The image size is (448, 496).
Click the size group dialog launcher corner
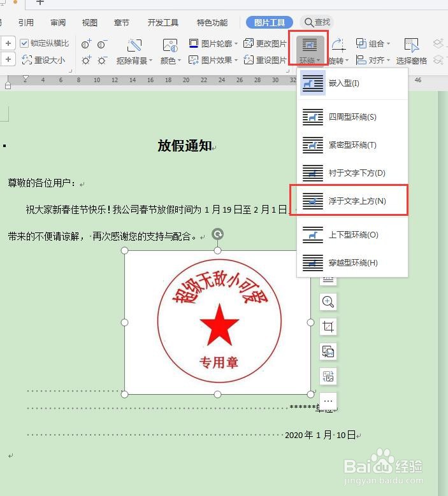(x=70, y=71)
